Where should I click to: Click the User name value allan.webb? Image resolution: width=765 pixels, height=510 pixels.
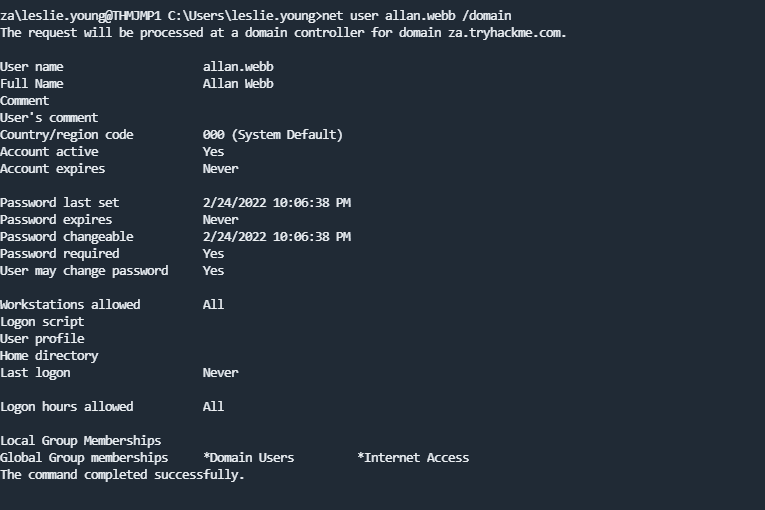[x=238, y=67]
